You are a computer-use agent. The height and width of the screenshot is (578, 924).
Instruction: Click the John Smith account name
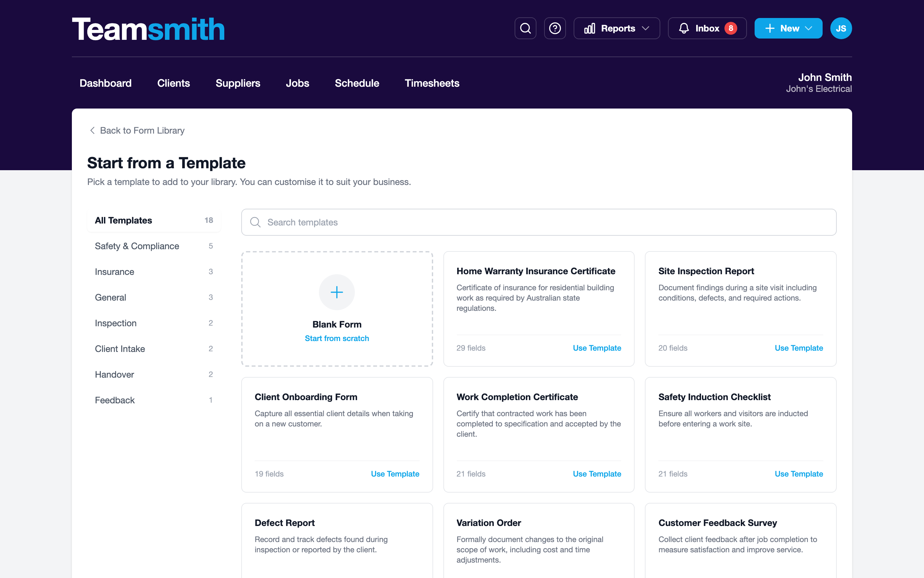click(825, 77)
